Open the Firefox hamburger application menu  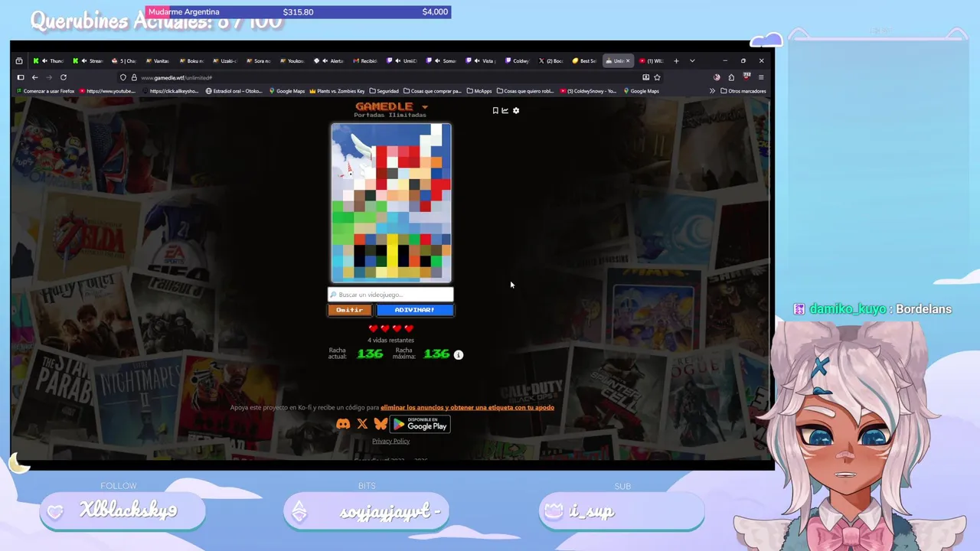coord(761,77)
